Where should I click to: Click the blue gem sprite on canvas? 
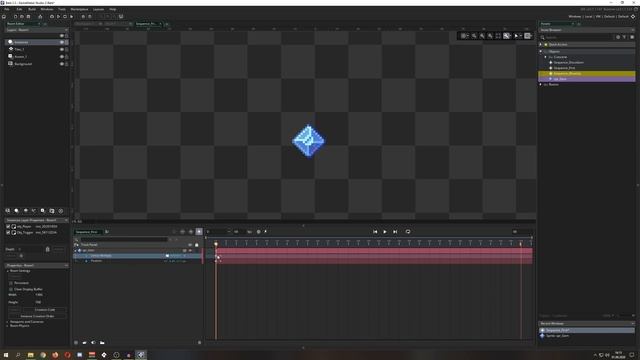click(309, 140)
